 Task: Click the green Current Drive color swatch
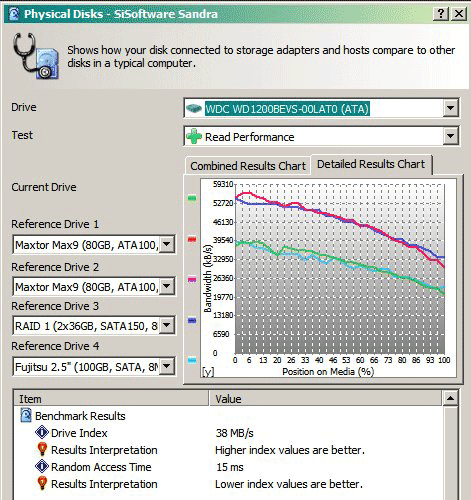(192, 199)
